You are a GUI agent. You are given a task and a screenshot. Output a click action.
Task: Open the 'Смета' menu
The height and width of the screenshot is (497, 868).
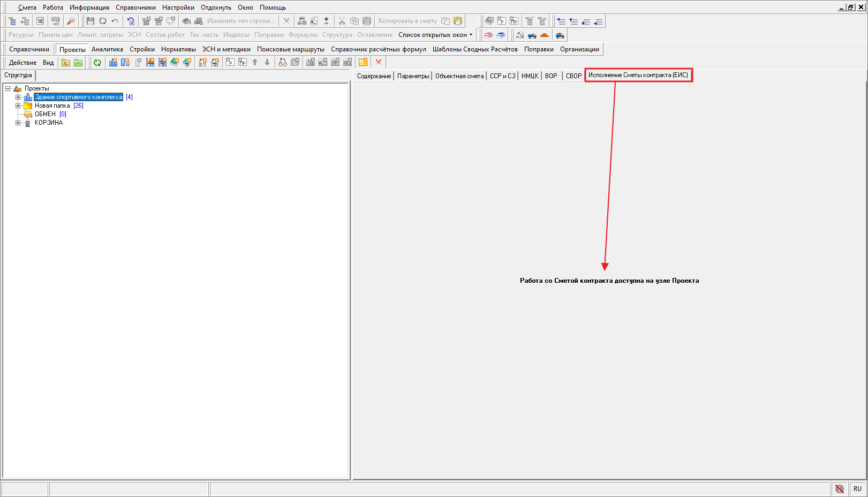pos(27,7)
